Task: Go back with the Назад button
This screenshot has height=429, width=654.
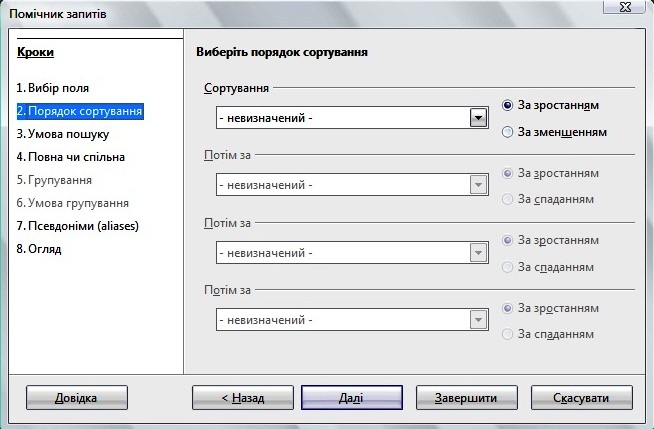Action: 242,398
